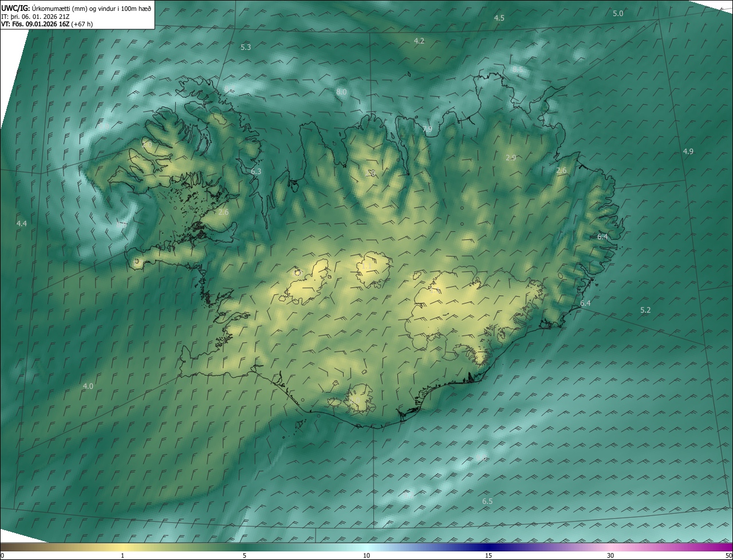Click the 2.9 value on the map

point(511,157)
